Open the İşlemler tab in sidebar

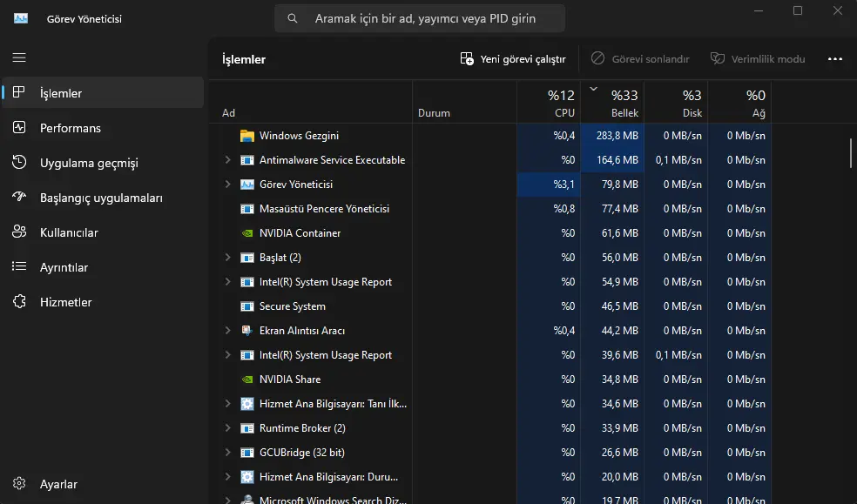[x=103, y=93]
